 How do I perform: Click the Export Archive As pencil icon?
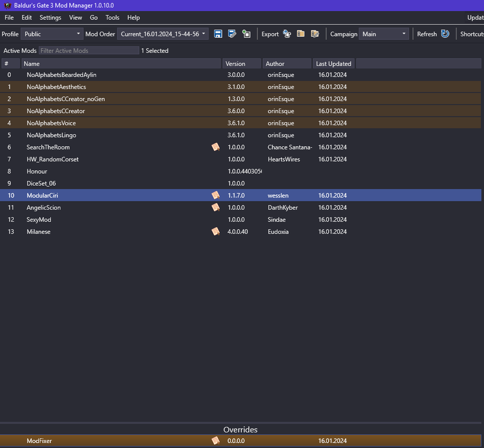tap(315, 34)
